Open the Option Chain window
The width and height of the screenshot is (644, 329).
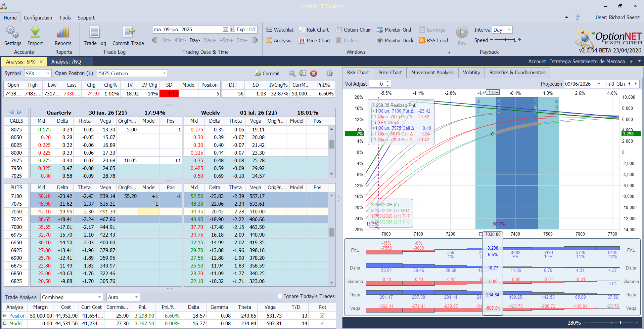coord(354,30)
